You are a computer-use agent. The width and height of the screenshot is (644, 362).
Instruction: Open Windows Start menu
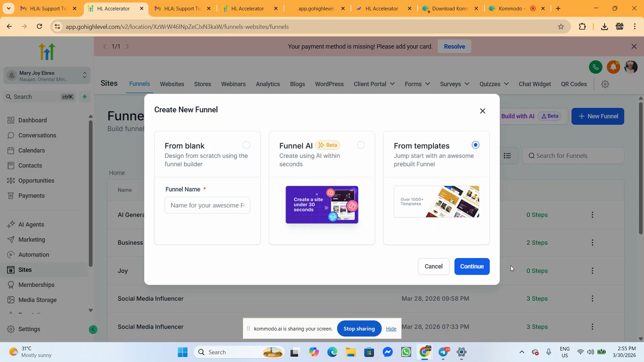(x=182, y=352)
